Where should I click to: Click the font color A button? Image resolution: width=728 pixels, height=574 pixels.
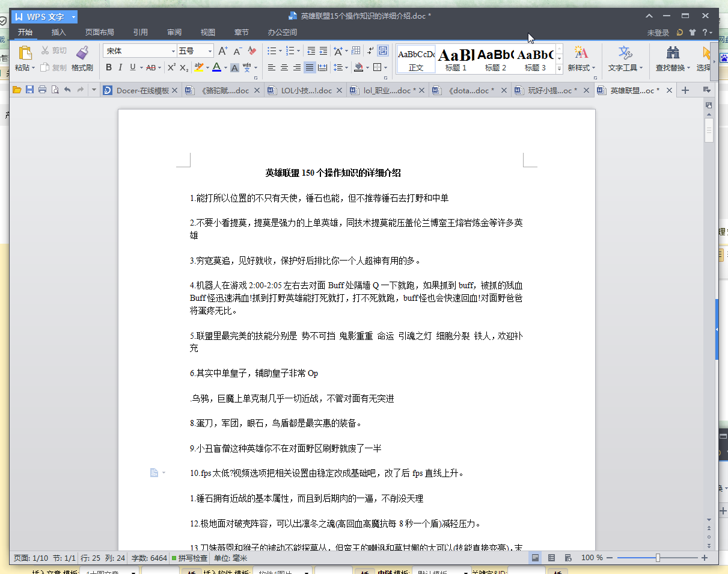[217, 67]
